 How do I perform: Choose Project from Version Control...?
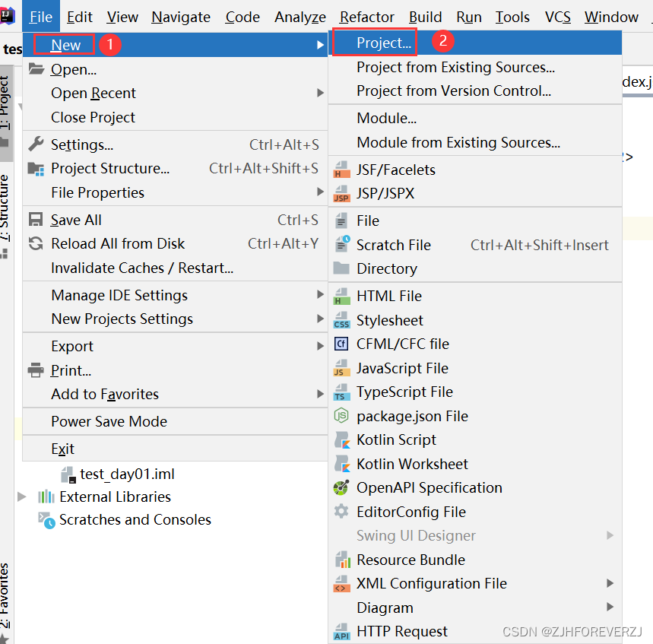point(475,90)
